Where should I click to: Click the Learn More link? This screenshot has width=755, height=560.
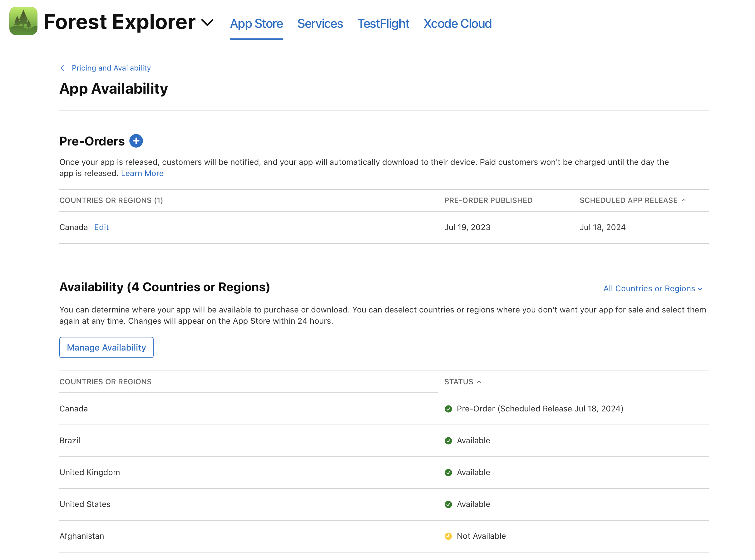point(142,173)
